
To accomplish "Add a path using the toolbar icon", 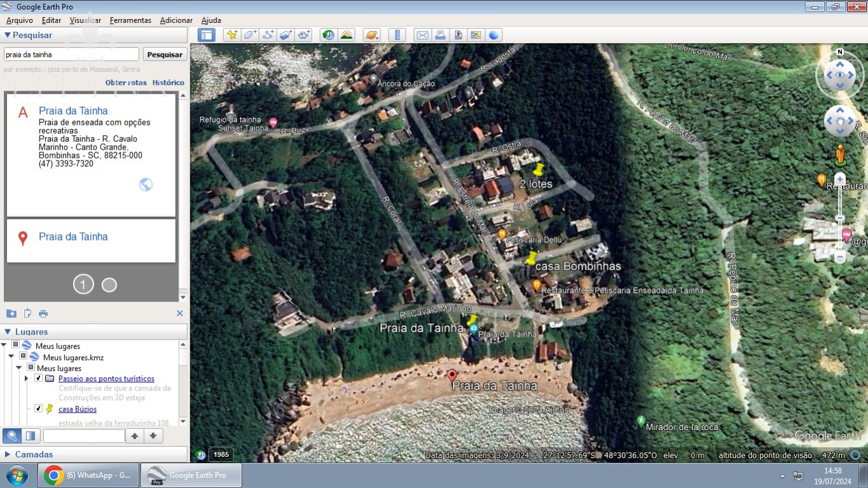I will click(268, 35).
